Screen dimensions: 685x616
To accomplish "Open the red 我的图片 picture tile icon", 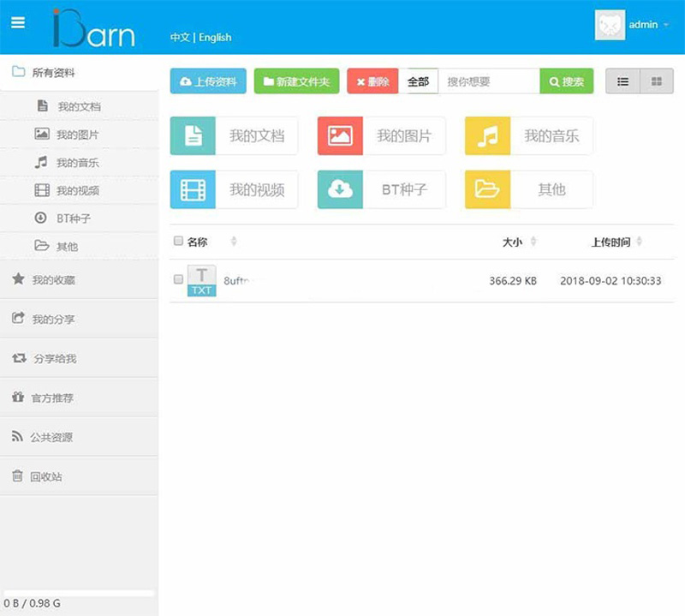I will [340, 136].
